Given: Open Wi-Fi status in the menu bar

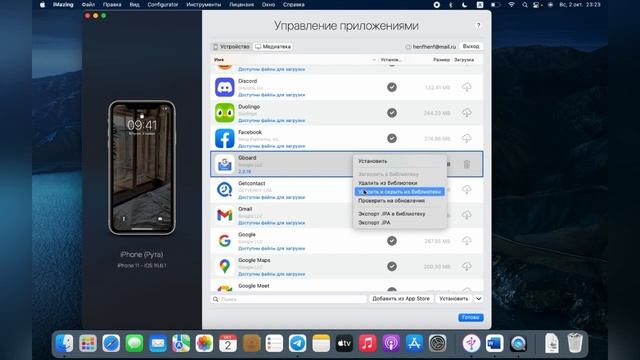Looking at the screenshot, I should click(511, 4).
